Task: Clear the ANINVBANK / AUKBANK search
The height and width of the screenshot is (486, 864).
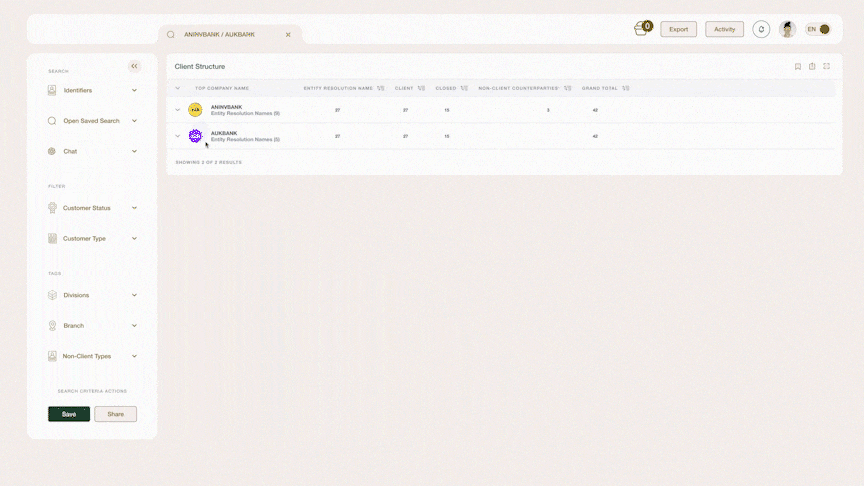Action: (x=288, y=35)
